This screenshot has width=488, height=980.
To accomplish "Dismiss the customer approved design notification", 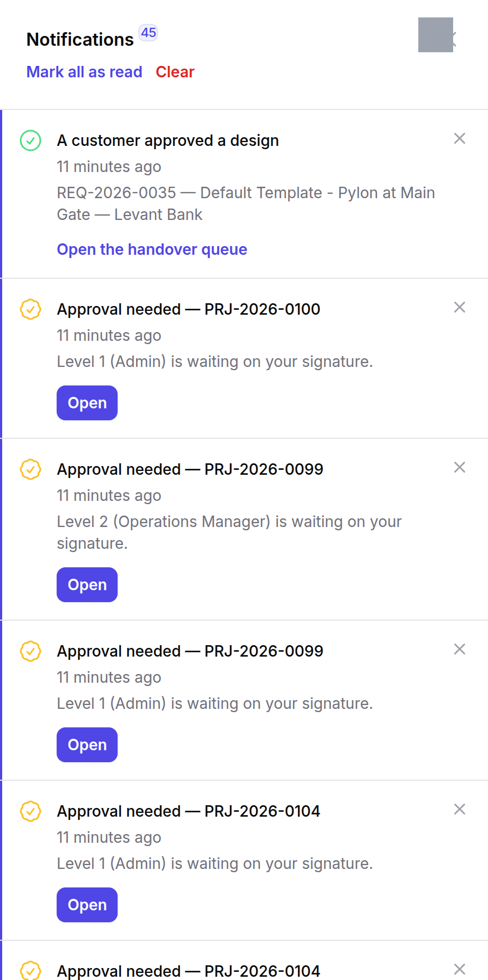I will pos(460,139).
